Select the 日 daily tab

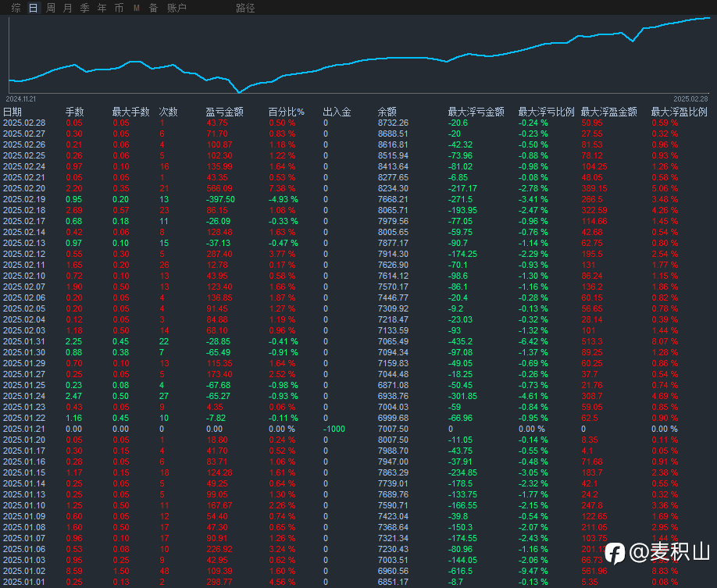click(x=33, y=8)
